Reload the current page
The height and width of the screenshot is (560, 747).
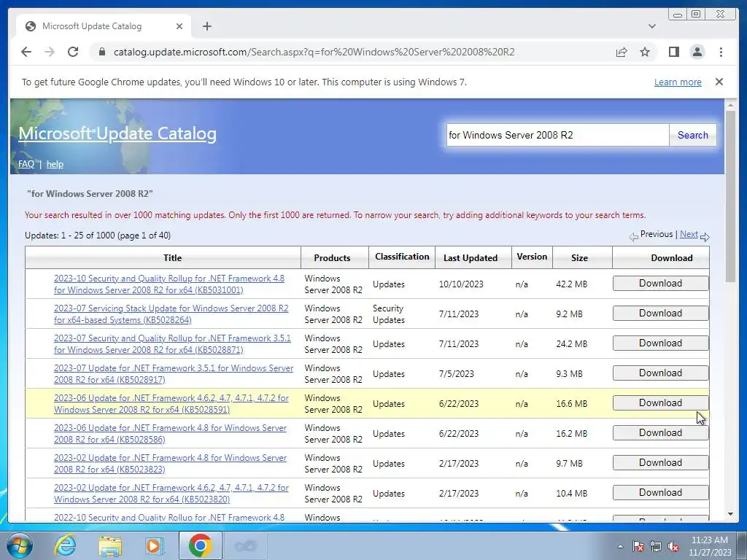point(73,52)
